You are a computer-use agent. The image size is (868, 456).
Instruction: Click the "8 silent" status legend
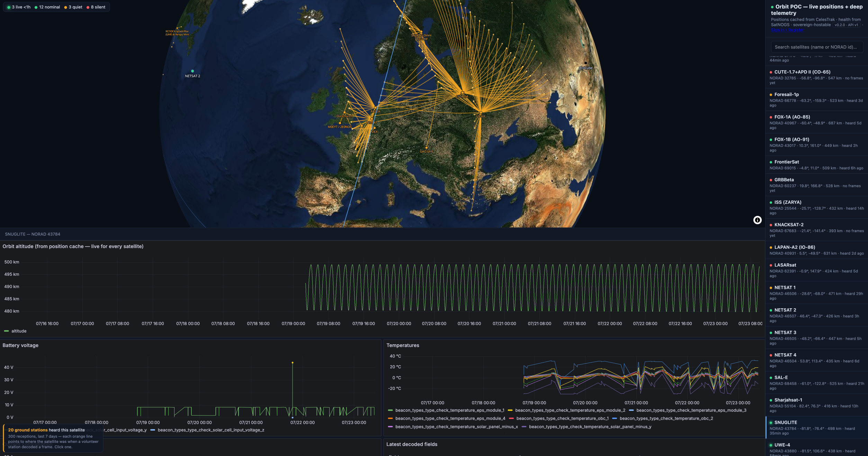pyautogui.click(x=96, y=7)
